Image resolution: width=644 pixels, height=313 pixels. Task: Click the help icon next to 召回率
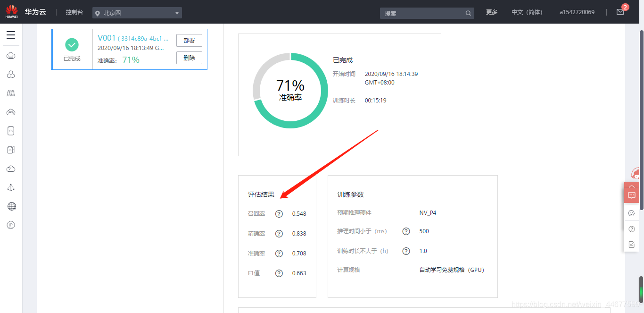click(x=279, y=214)
